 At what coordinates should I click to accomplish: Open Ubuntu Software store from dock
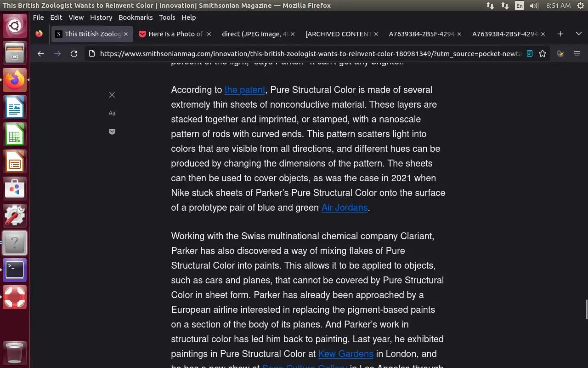[x=15, y=189]
